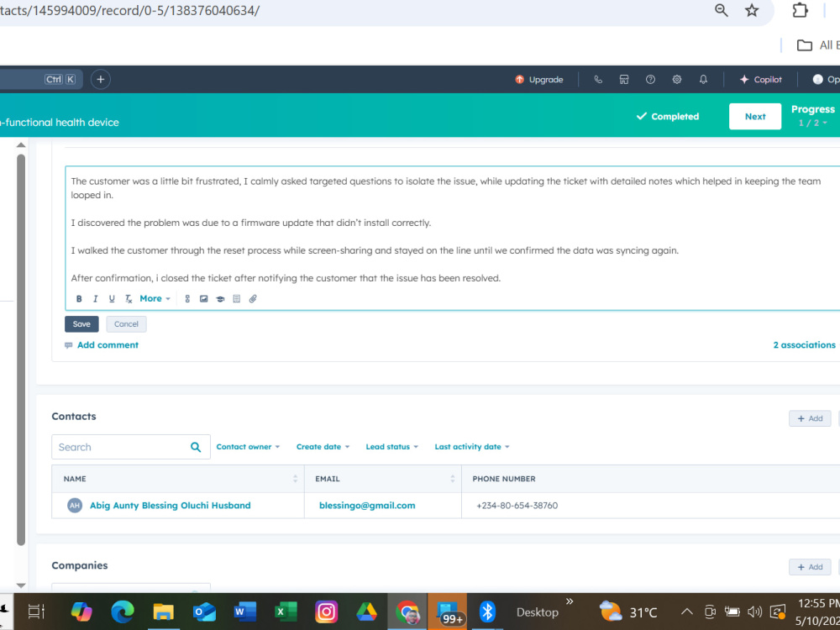Image resolution: width=840 pixels, height=630 pixels.
Task: Insert an image into the note
Action: 203,299
